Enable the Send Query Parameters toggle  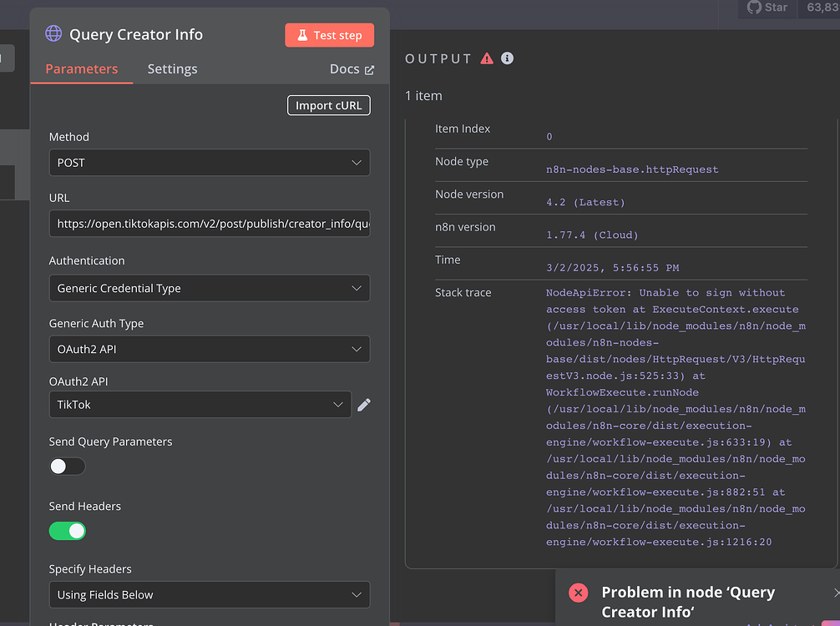pyautogui.click(x=68, y=467)
